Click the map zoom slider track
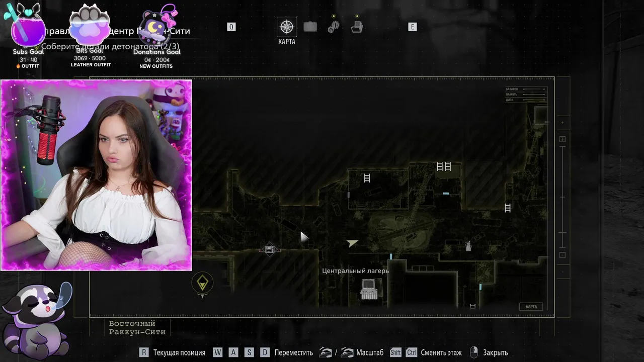 pos(562,197)
